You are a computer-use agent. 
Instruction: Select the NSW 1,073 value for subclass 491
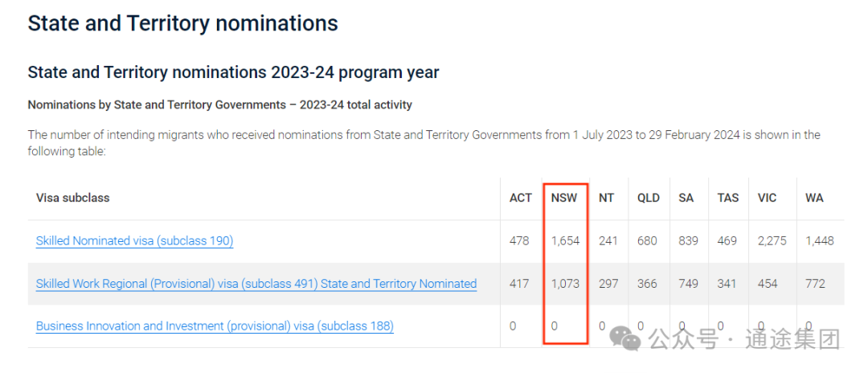565,284
